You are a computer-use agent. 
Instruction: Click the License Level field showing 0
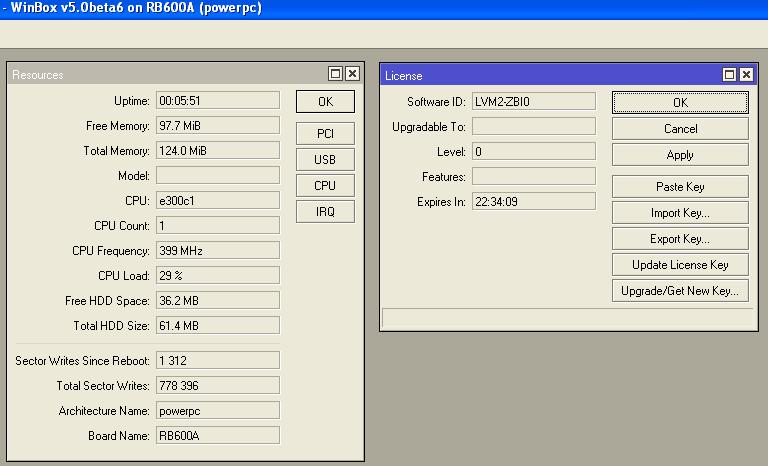[534, 151]
